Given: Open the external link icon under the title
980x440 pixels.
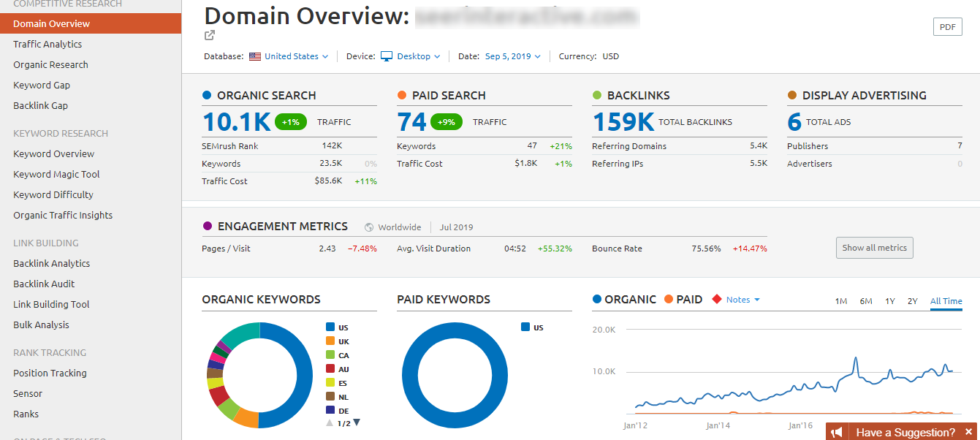Looking at the screenshot, I should pos(210,35).
